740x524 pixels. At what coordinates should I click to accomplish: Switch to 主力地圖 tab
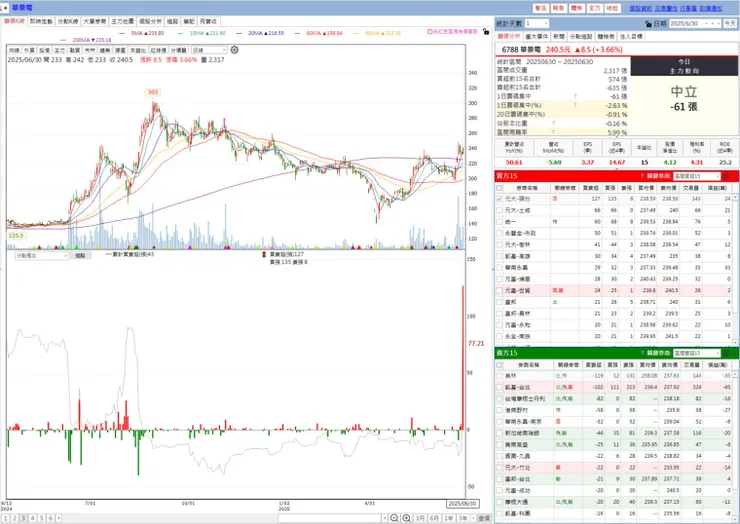pyautogui.click(x=122, y=21)
